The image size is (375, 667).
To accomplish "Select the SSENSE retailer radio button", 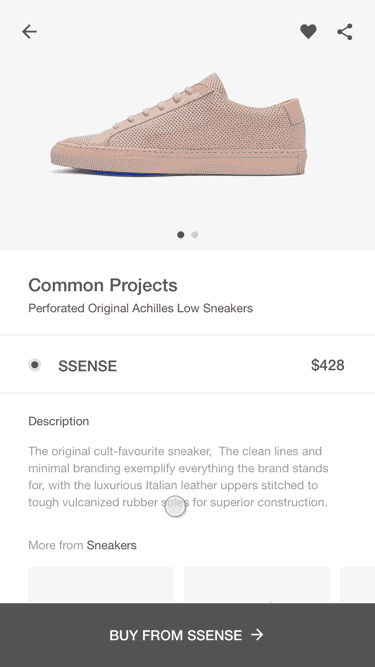I will (35, 365).
